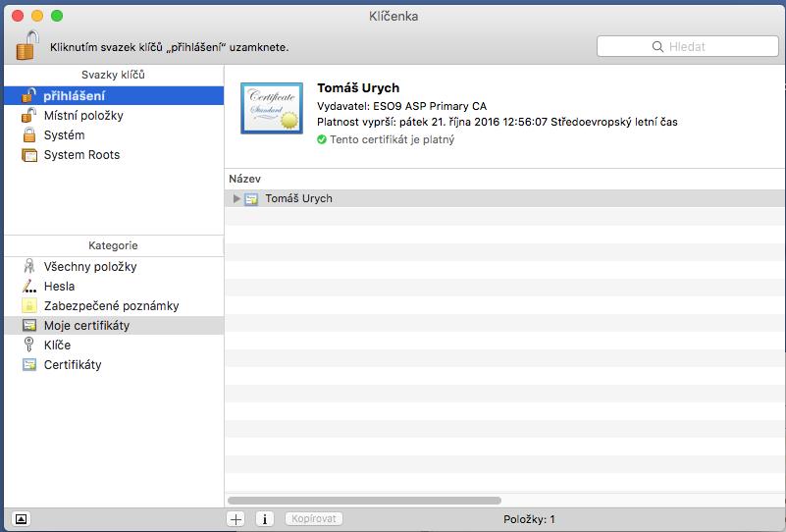Show the Všechny položky category
The height and width of the screenshot is (532, 786).
(114, 266)
